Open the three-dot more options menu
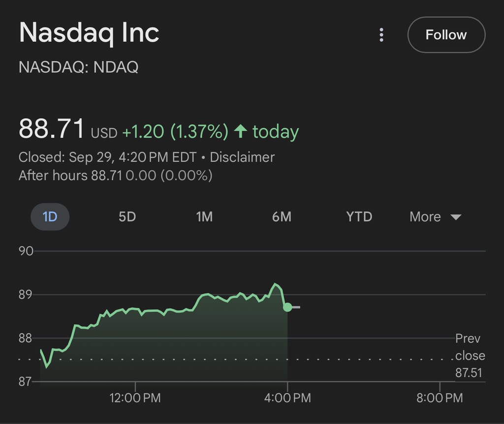Viewport: 504px width, 424px height. tap(381, 35)
